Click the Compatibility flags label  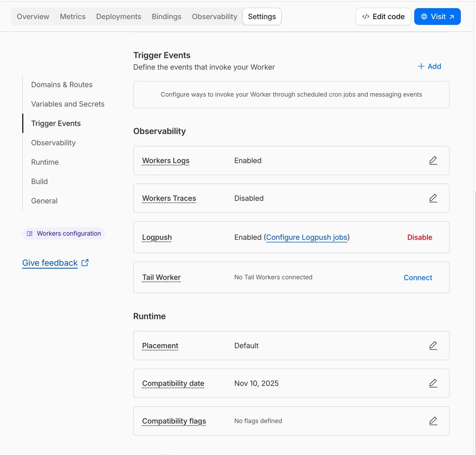coord(174,421)
